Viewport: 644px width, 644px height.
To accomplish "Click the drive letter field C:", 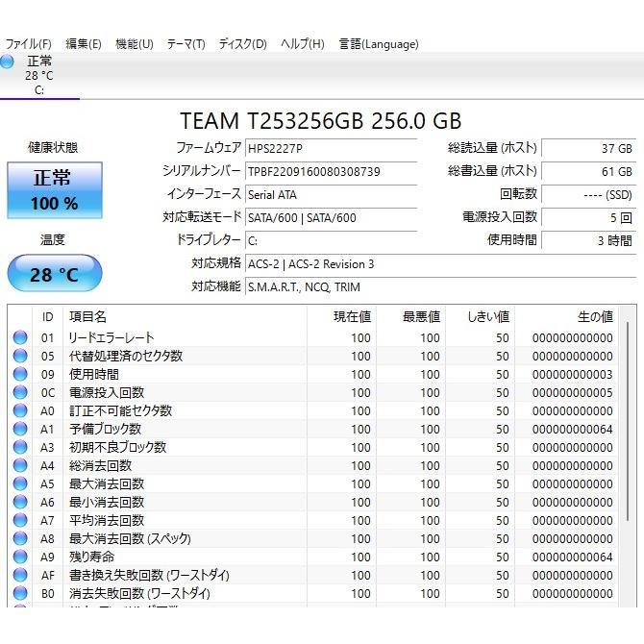I will 331,240.
